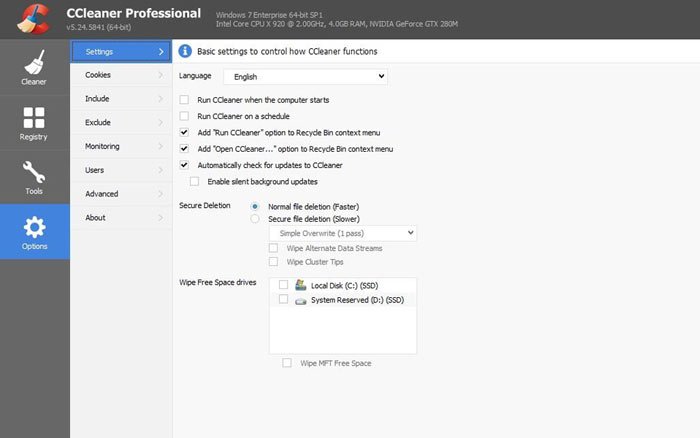Screen dimensions: 700x438
Task: Open the Settings options page
Action: pyautogui.click(x=121, y=52)
